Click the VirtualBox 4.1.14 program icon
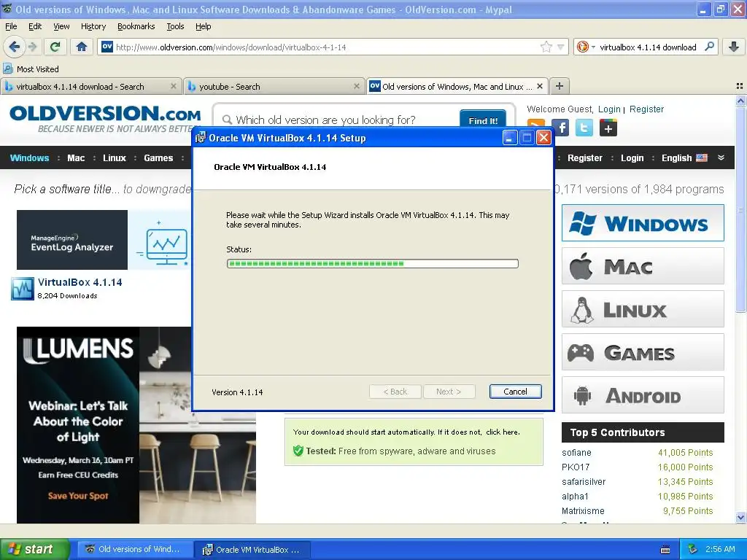Viewport: 747px width, 560px height. click(x=23, y=289)
